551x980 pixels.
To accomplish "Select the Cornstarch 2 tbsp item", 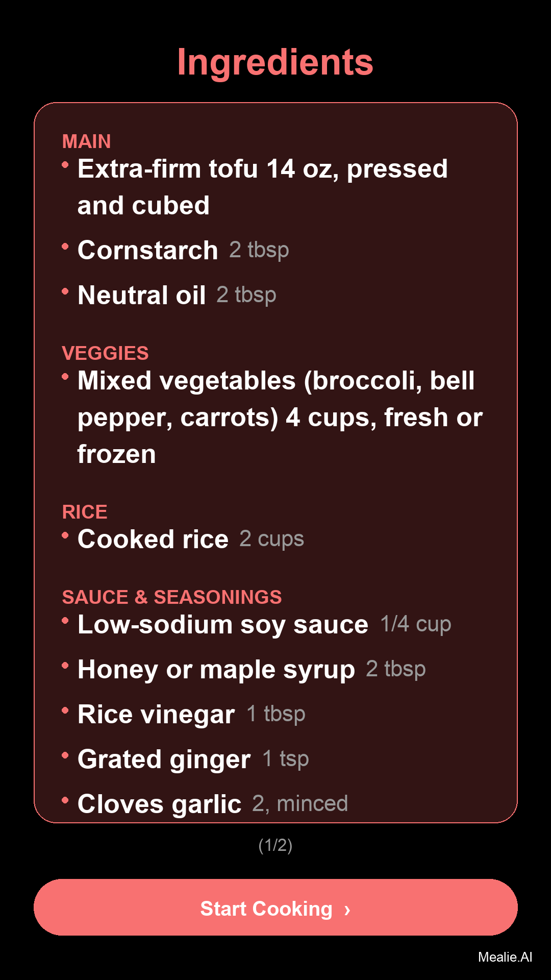I will [x=183, y=250].
